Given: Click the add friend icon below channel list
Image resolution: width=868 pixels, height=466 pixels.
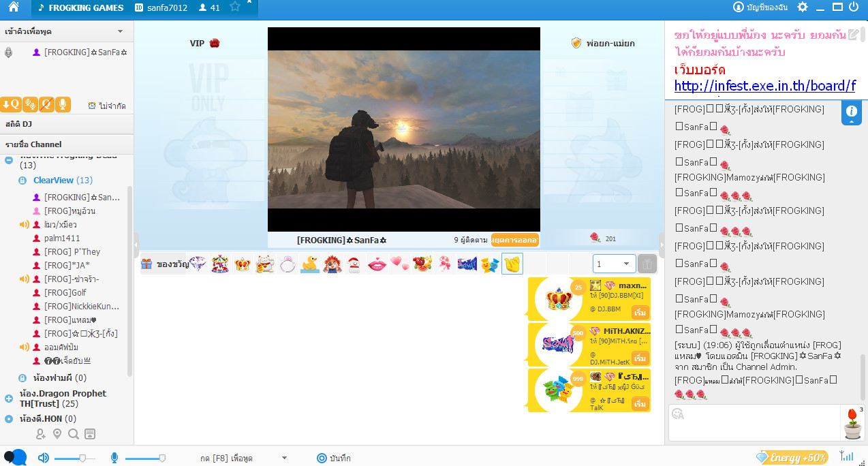Looking at the screenshot, I should (41, 434).
